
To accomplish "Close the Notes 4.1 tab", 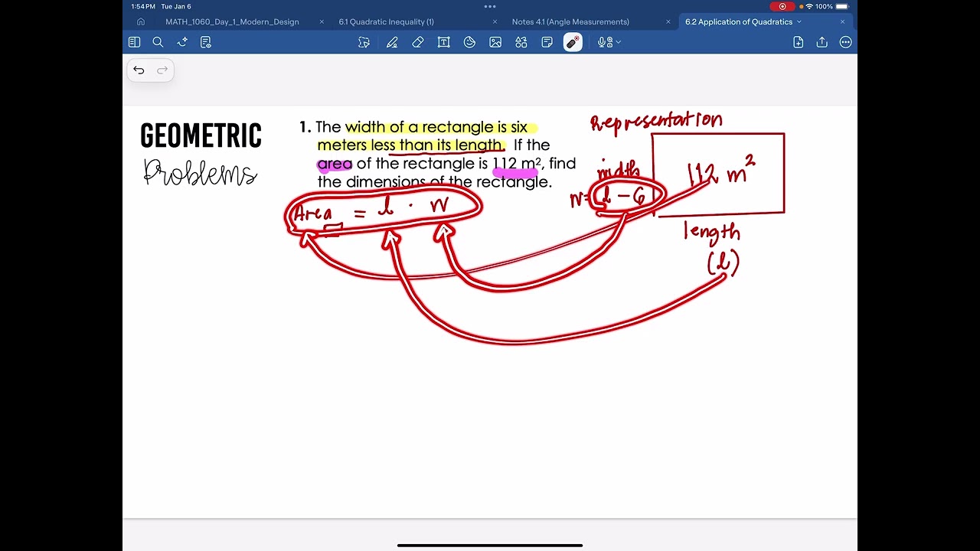I will click(668, 22).
